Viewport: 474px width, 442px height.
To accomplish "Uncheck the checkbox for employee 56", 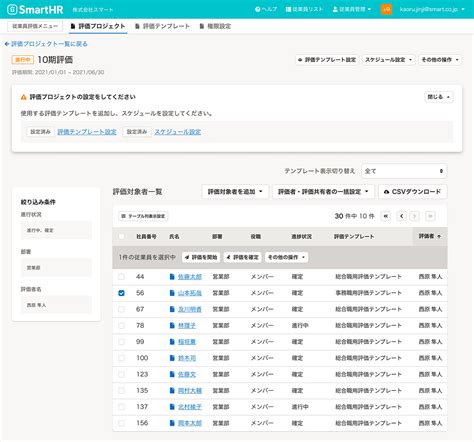I will (121, 293).
